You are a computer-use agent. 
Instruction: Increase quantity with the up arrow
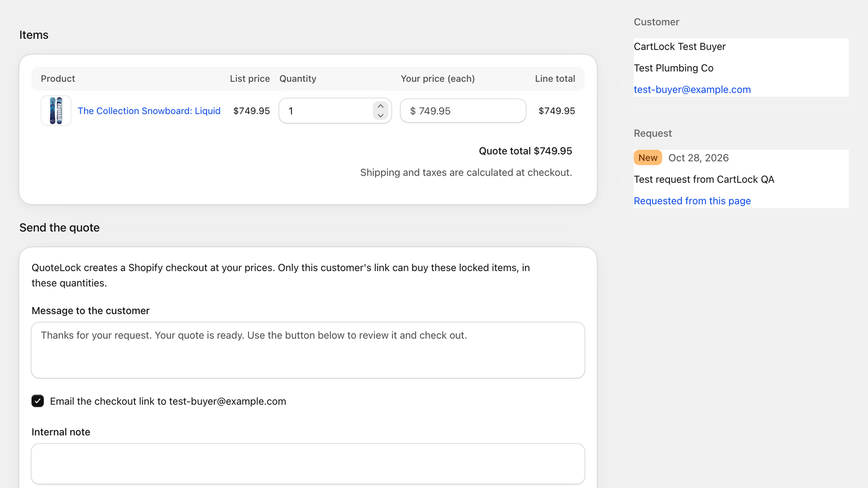(x=381, y=106)
